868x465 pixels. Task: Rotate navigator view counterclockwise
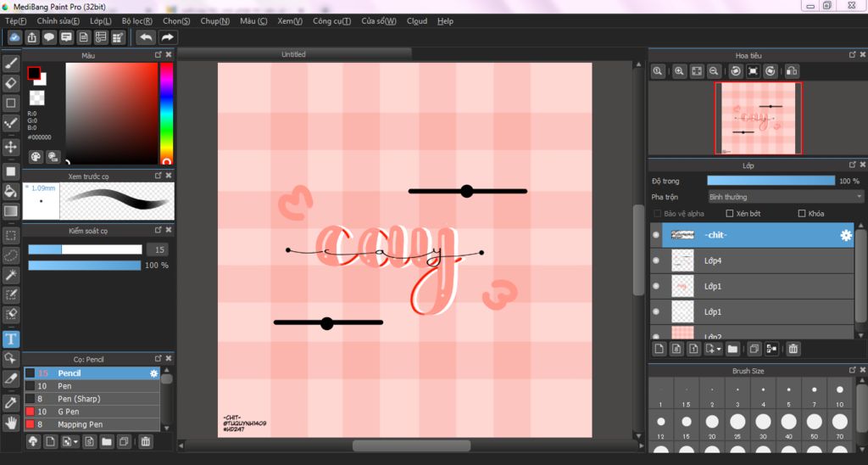736,71
